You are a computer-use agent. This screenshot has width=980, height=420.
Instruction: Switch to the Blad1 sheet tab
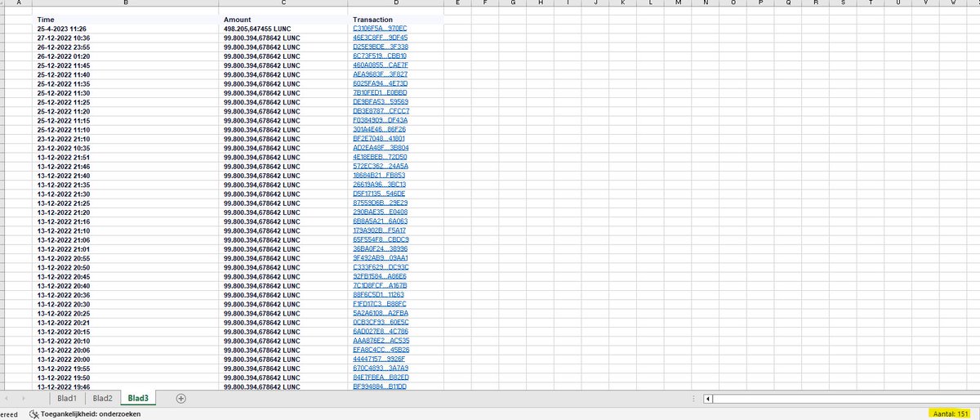tap(67, 398)
